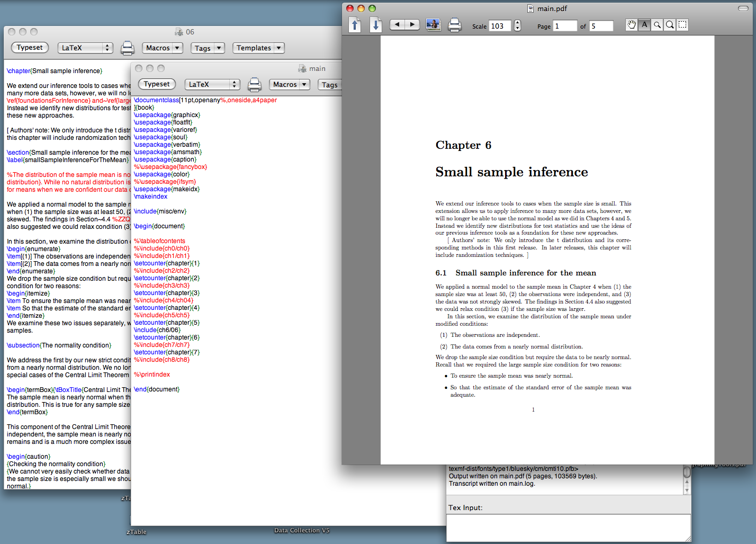Click the Scale field showing 103
The width and height of the screenshot is (756, 544).
[500, 26]
